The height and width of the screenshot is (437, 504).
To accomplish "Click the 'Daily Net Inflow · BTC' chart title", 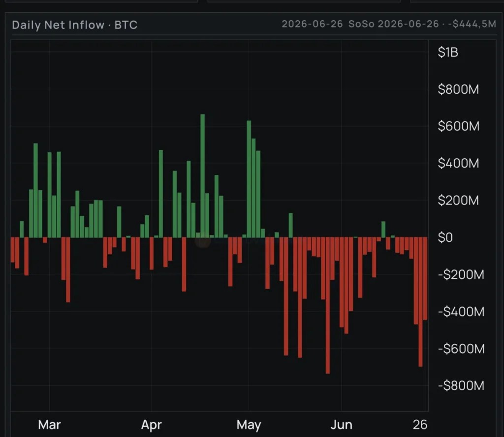I will [x=75, y=25].
